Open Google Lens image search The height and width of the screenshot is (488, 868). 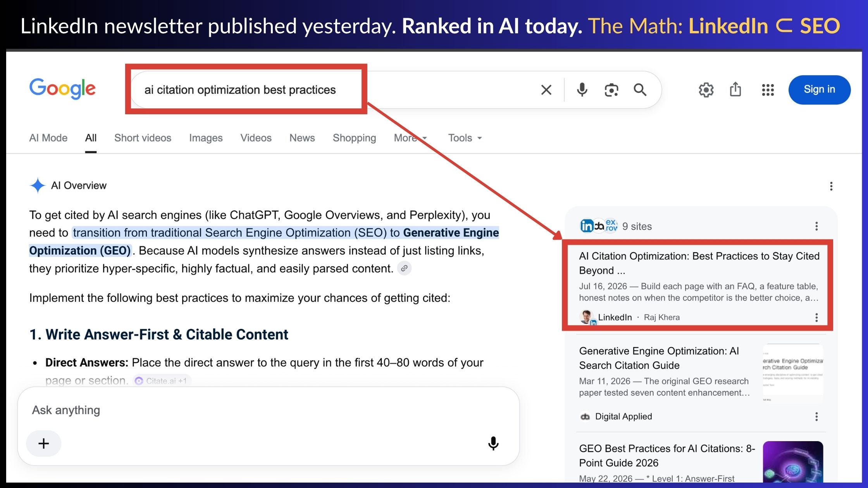(x=611, y=90)
